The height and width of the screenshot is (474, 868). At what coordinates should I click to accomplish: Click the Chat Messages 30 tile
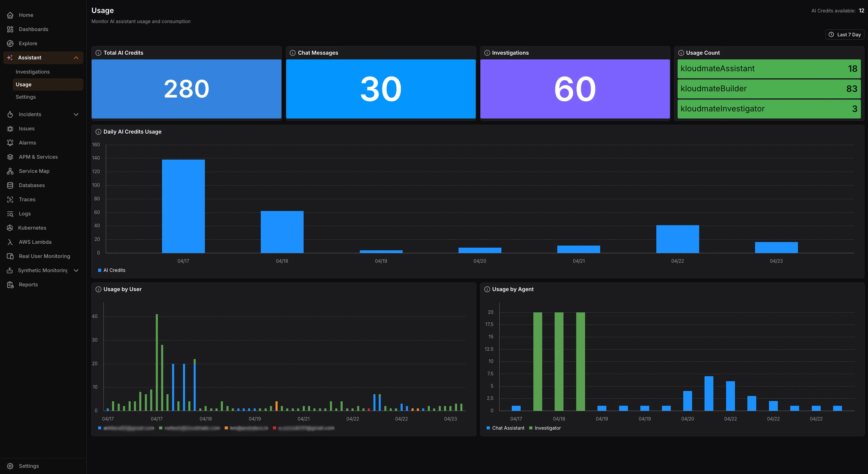pyautogui.click(x=381, y=89)
